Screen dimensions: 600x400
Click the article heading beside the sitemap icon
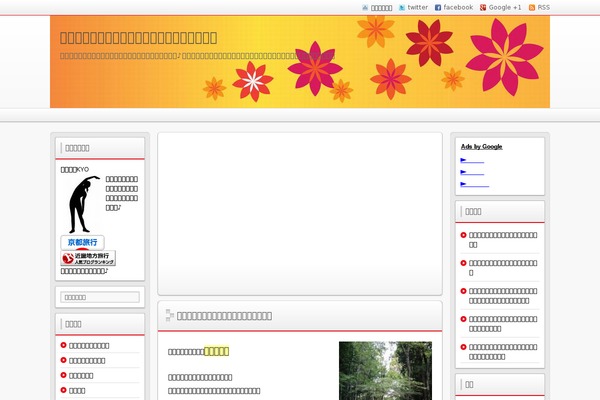click(224, 316)
